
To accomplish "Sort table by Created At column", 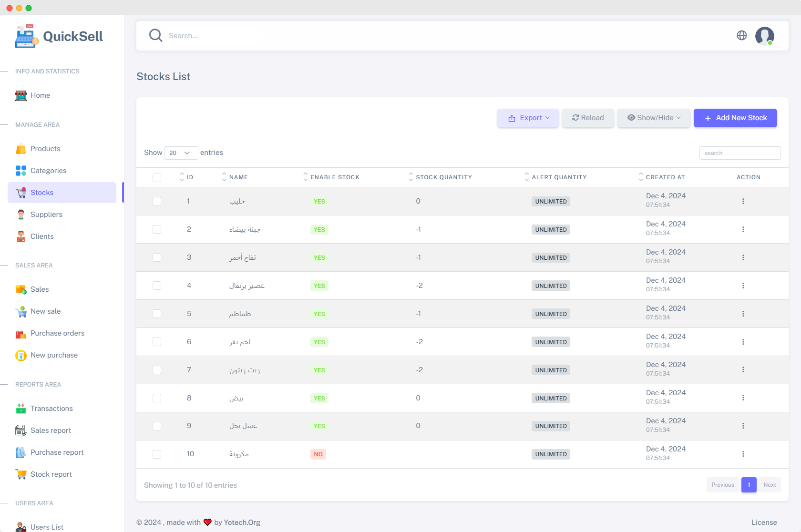I will pos(662,177).
